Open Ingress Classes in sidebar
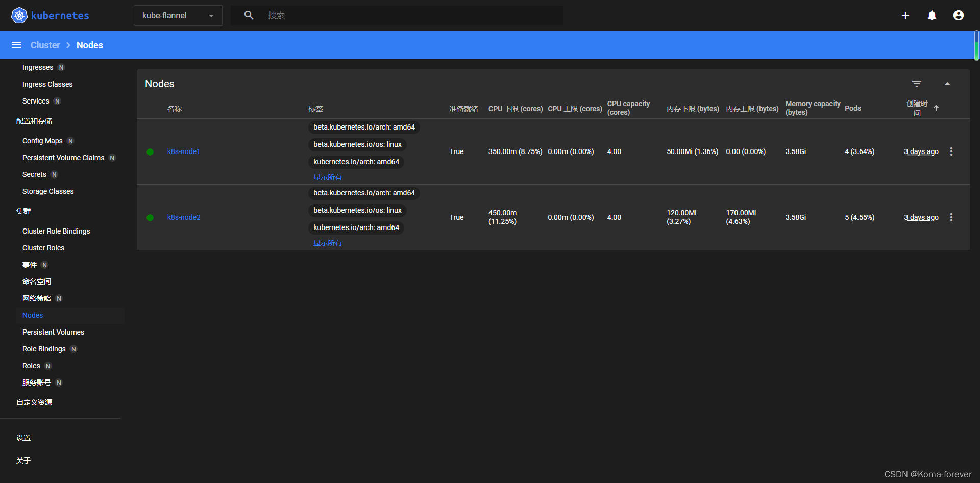Screen dimensions: 980x483 47,84
